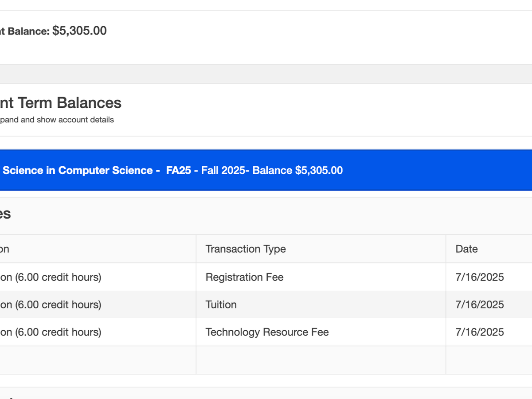532x399 pixels.
Task: Select the Technology Resource Fee cell
Action: coord(267,332)
